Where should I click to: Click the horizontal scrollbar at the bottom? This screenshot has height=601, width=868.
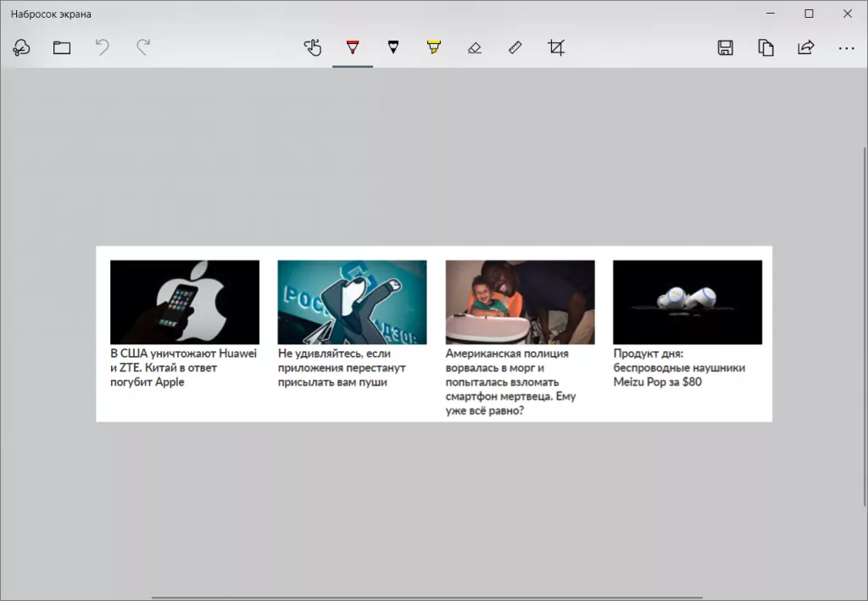pyautogui.click(x=426, y=598)
